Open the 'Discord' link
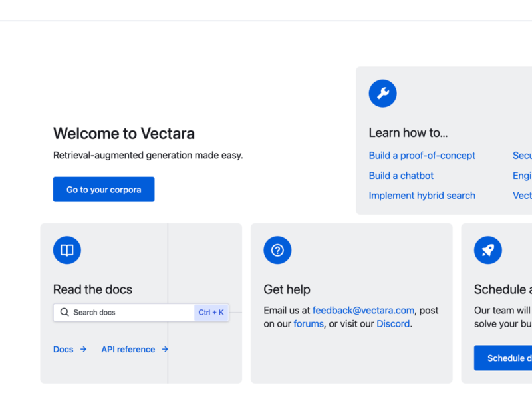This screenshot has width=532, height=399. coord(393,323)
